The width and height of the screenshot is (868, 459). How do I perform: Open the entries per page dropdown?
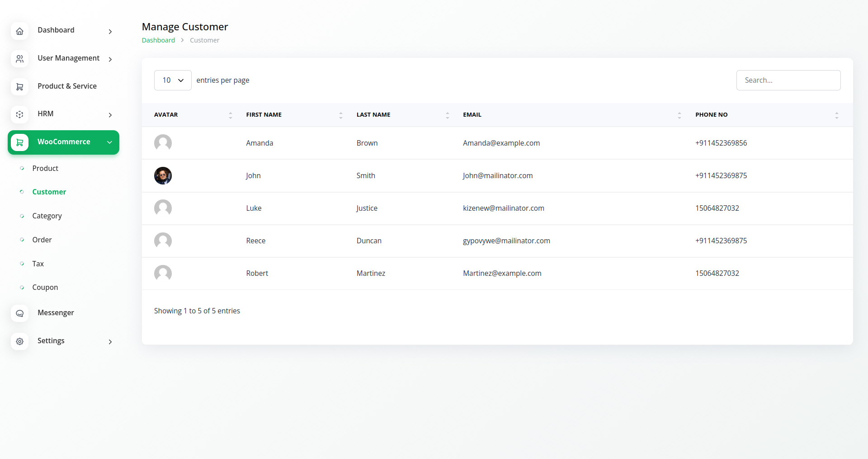(x=173, y=80)
